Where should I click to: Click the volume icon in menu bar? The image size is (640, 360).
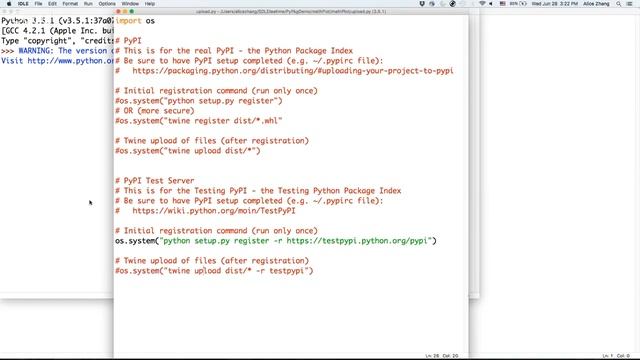tap(491, 4)
